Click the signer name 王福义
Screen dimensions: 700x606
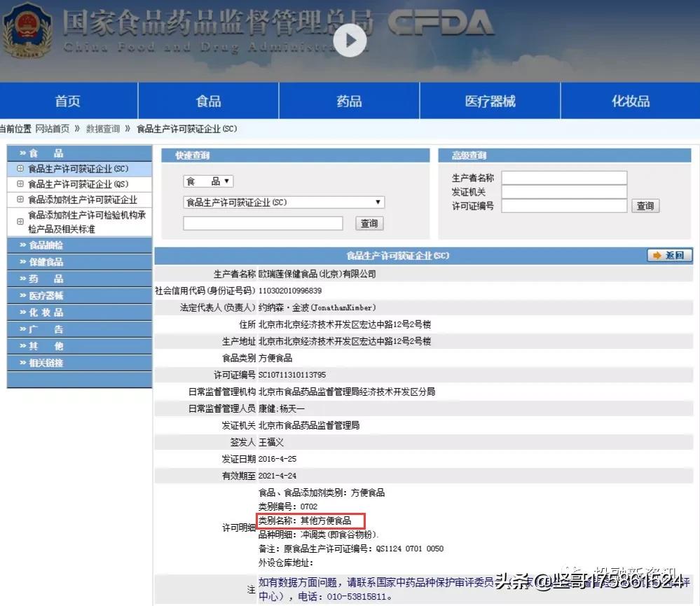click(x=271, y=442)
